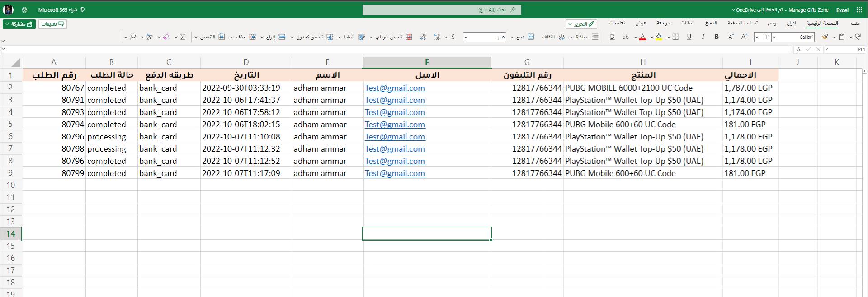Click the formula bar confirm checkmark
This screenshot has height=297, width=868.
(x=808, y=49)
